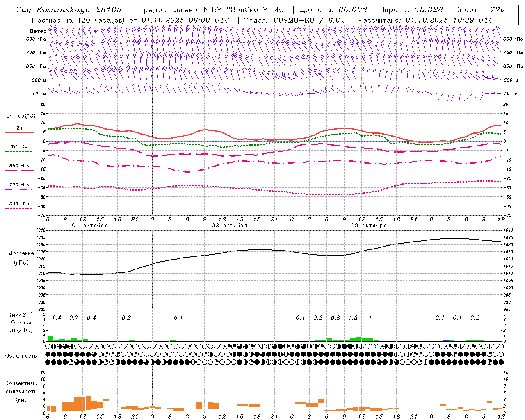The width and height of the screenshot is (525, 420).
Task: Click the 03 октября date label
Action: (369, 226)
